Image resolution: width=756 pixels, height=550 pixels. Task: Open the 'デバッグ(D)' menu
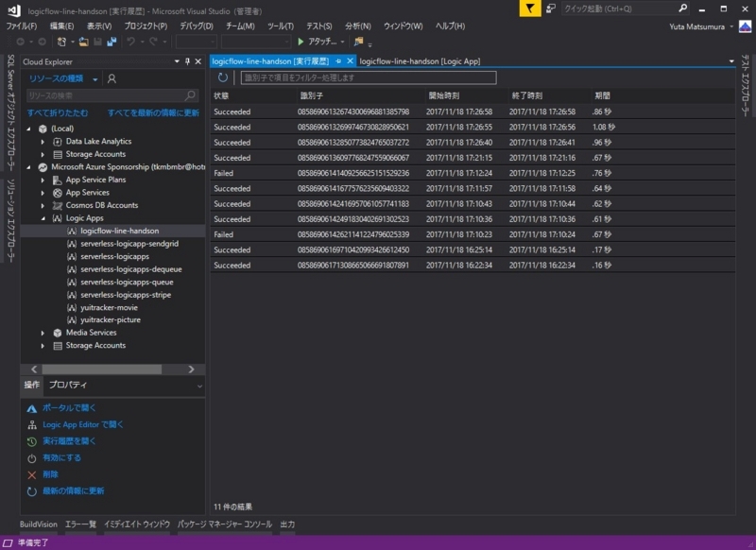197,26
